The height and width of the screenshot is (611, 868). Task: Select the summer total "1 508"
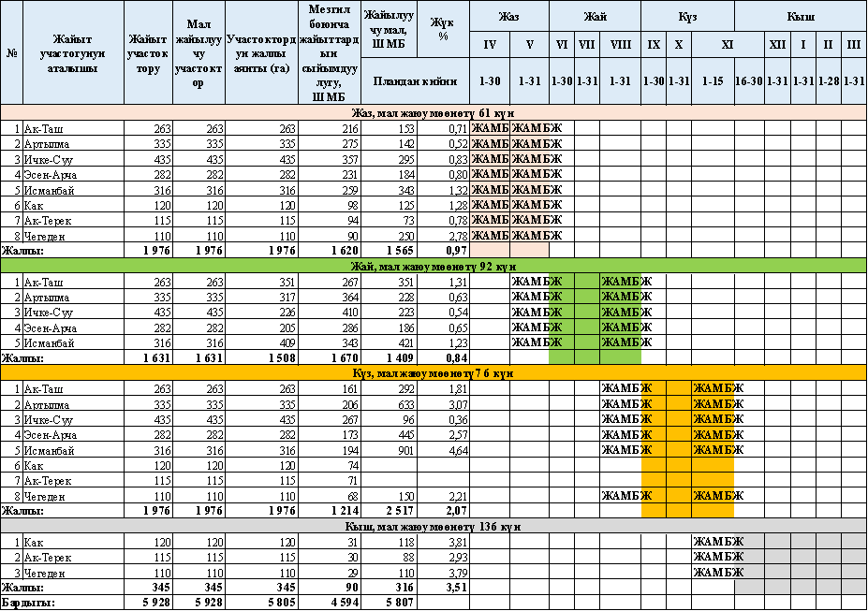coord(262,357)
